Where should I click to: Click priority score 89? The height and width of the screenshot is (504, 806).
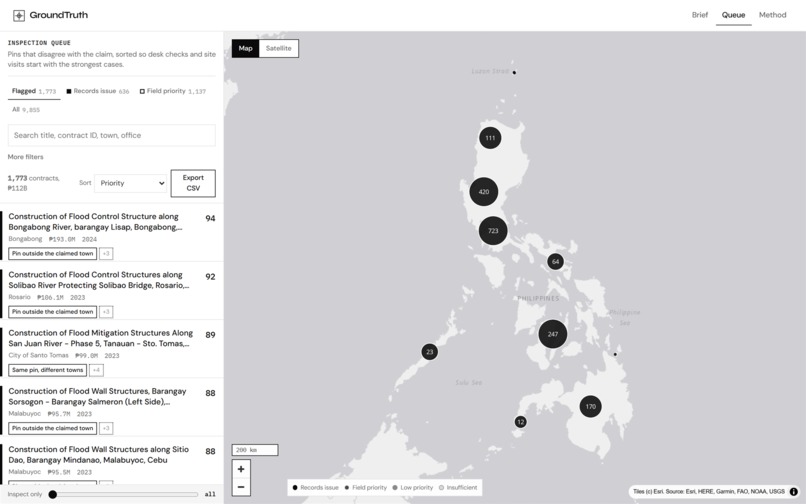(x=210, y=335)
